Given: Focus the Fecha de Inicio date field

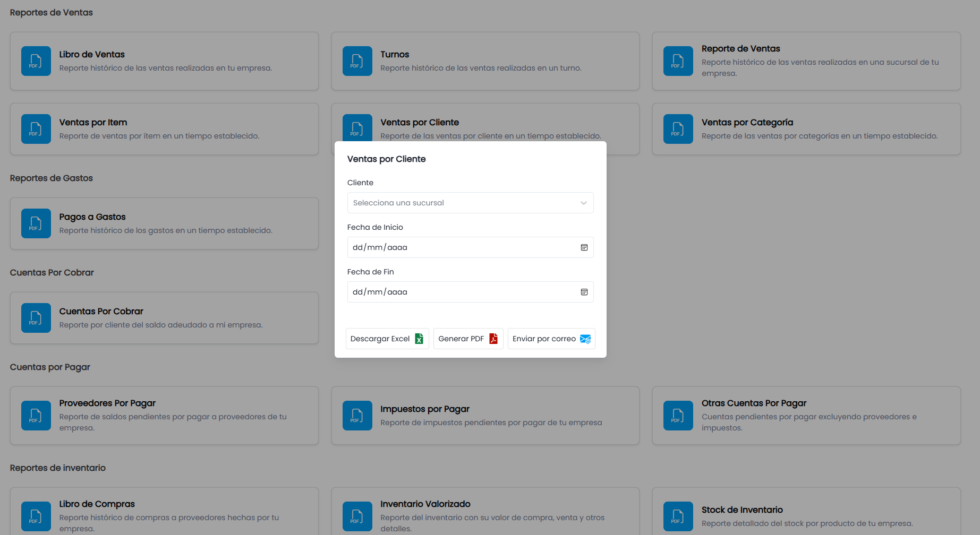Looking at the screenshot, I should (471, 247).
